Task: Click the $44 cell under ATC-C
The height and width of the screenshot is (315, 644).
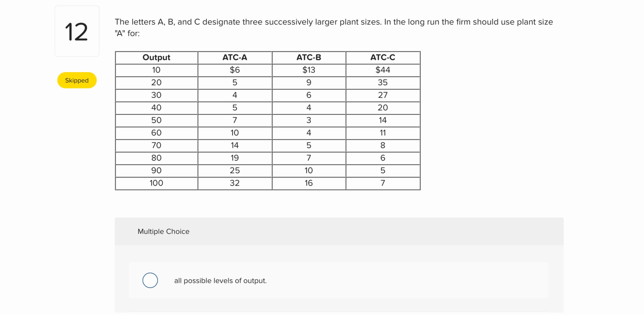Action: tap(382, 70)
